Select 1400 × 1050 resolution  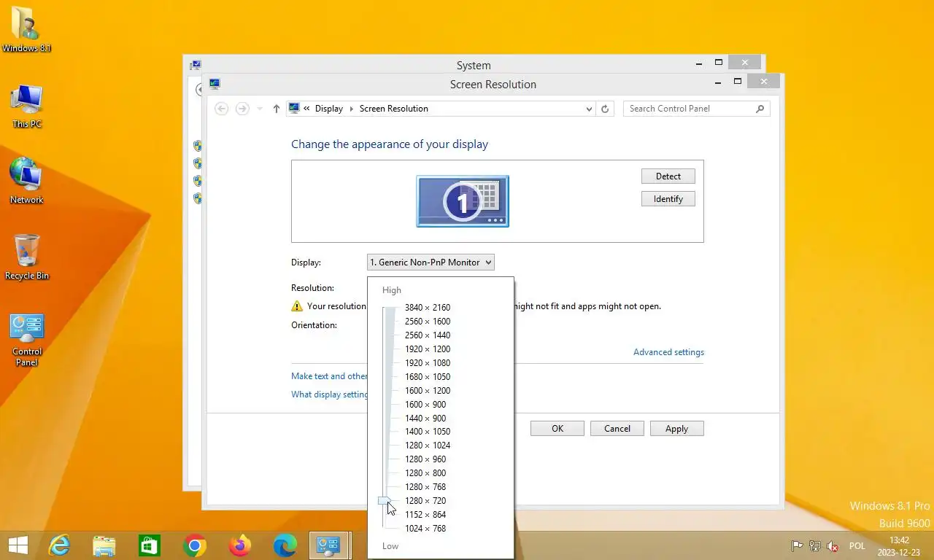pos(428,432)
